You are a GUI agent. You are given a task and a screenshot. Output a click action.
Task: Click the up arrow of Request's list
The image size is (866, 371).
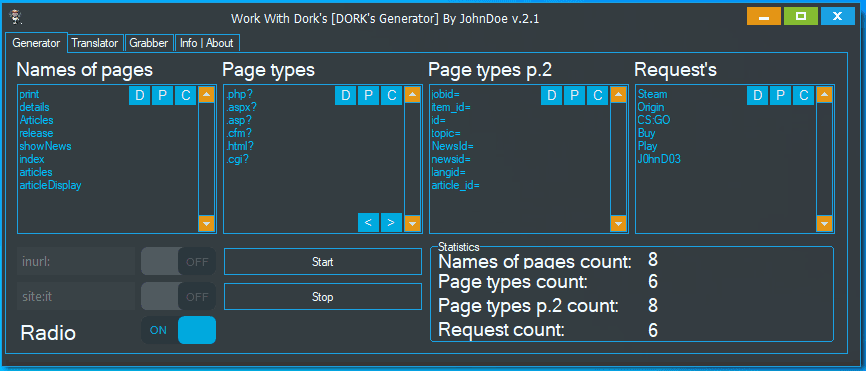(x=824, y=94)
